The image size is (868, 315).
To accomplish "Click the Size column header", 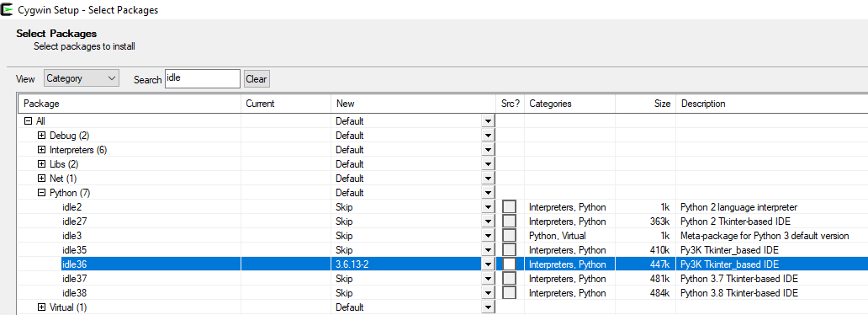I will click(x=645, y=104).
